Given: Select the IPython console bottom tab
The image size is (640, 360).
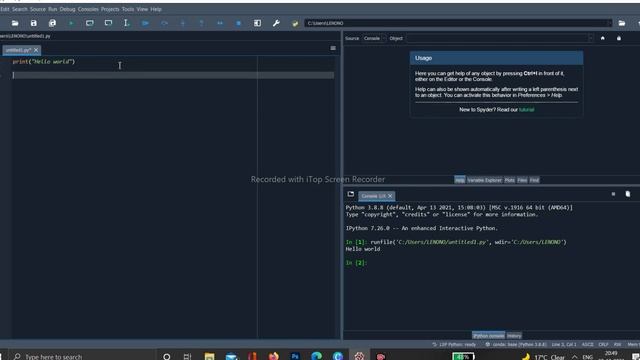Looking at the screenshot, I should pos(489,336).
